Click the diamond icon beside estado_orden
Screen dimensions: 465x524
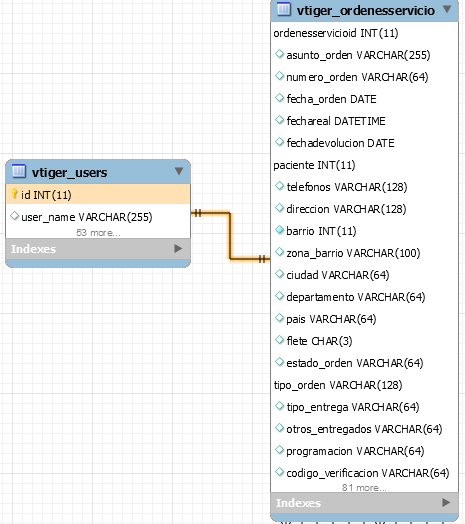[x=279, y=362]
